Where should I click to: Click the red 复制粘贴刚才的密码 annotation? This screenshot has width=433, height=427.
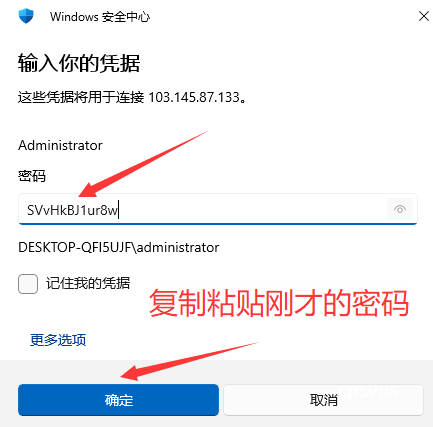(x=279, y=303)
